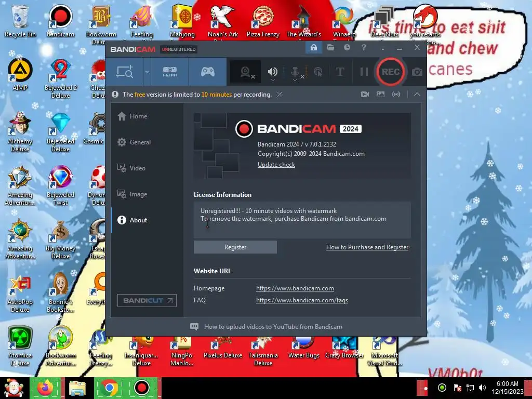The height and width of the screenshot is (399, 532).
Task: Toggle mouse click effect icon
Action: [x=318, y=72]
